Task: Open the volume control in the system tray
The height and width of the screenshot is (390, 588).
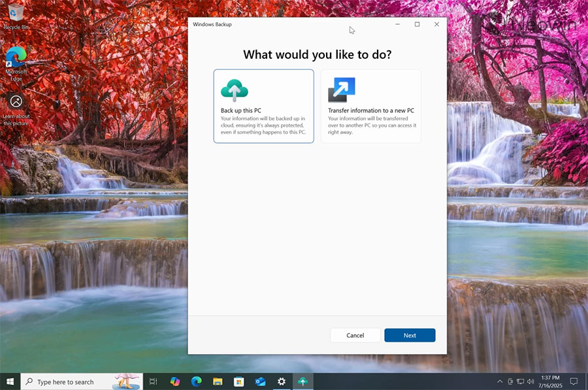Action: point(531,381)
